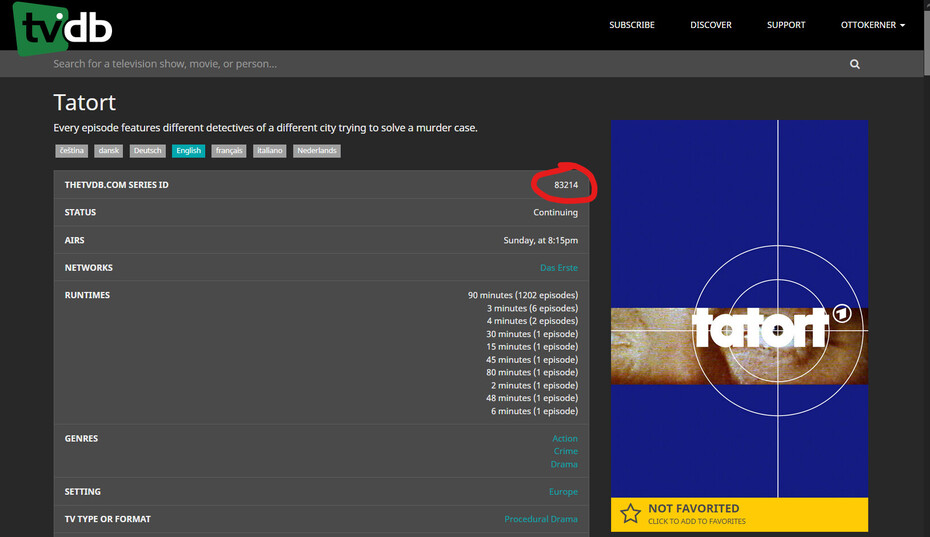
Task: Click the status value Continuing
Action: tap(555, 212)
